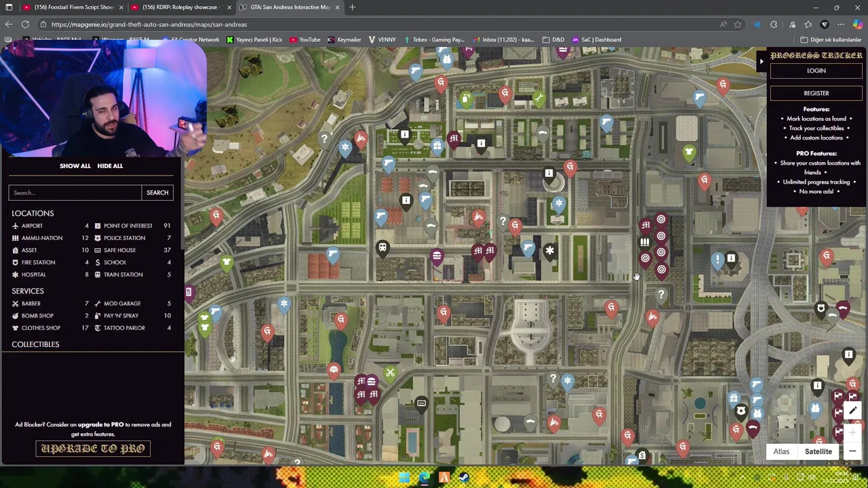Open the Edge Copilot icon
The image size is (868, 488).
point(858,24)
